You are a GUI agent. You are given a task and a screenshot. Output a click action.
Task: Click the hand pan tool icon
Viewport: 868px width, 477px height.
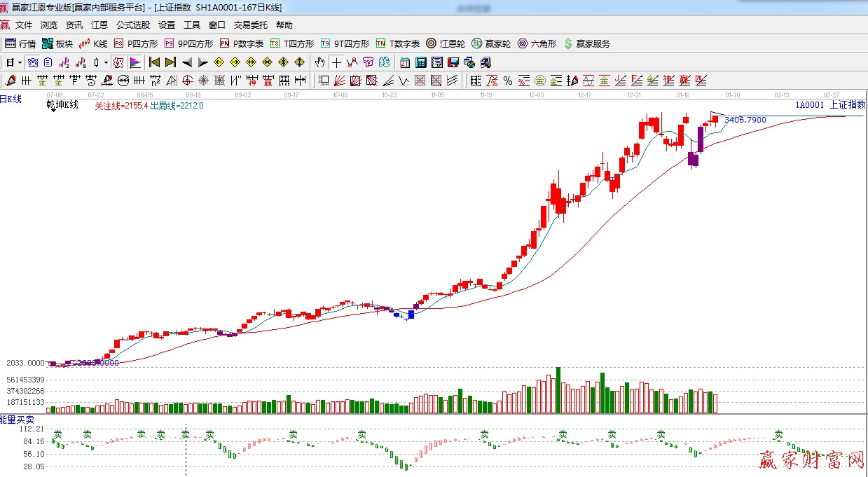[320, 62]
